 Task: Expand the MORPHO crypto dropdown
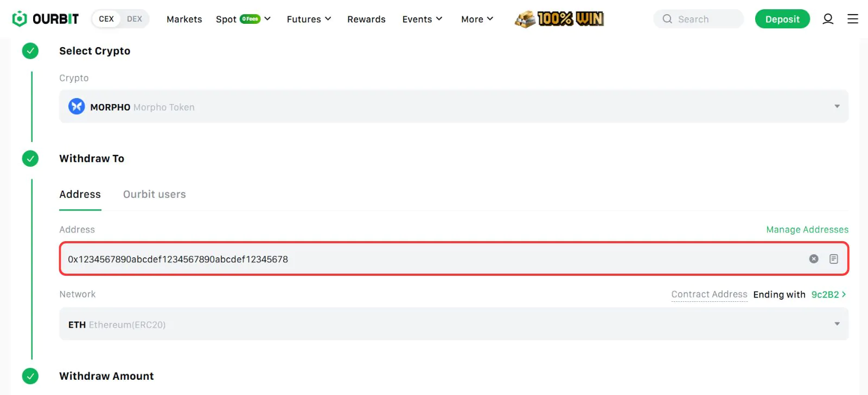[837, 106]
